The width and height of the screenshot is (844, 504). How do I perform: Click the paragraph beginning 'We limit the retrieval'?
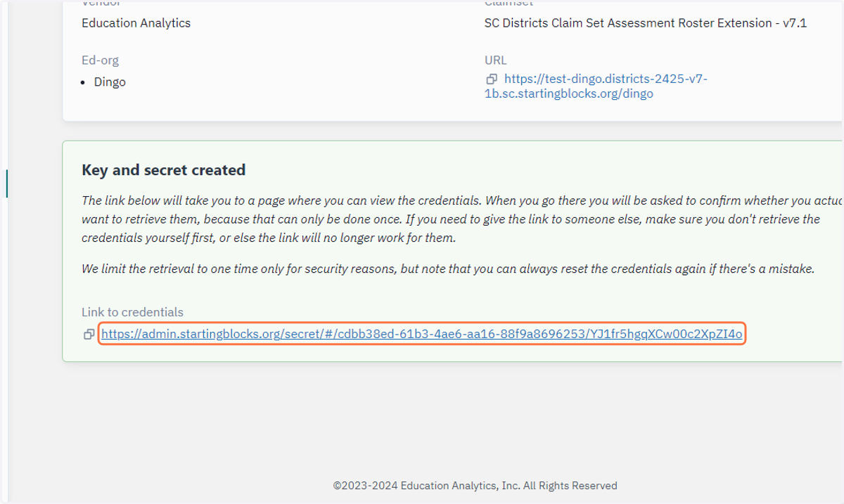pos(448,269)
